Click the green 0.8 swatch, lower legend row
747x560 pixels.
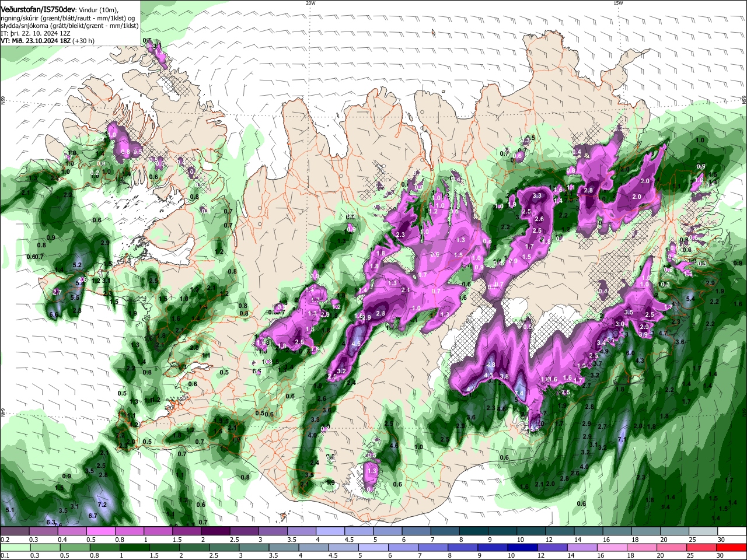[104, 547]
